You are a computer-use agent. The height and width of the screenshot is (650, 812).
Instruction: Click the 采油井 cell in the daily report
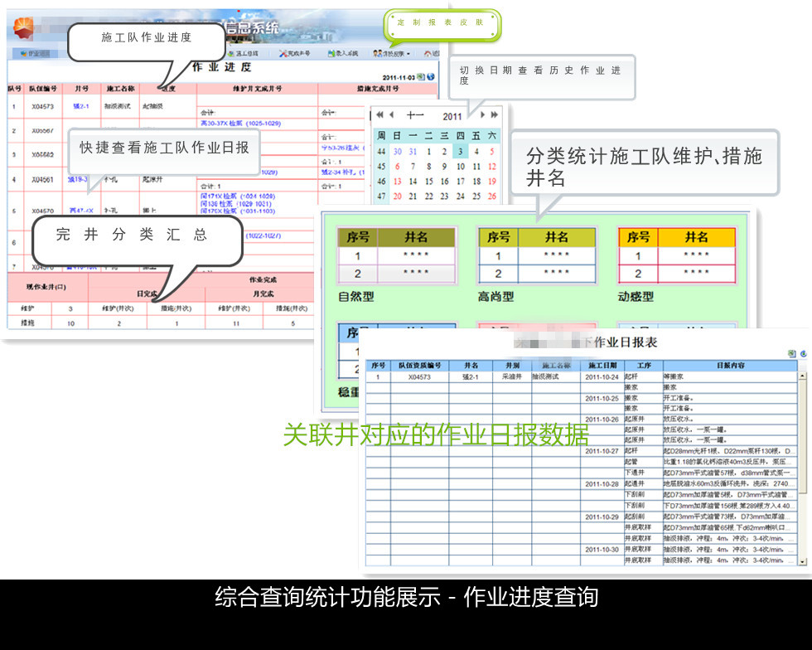512,377
